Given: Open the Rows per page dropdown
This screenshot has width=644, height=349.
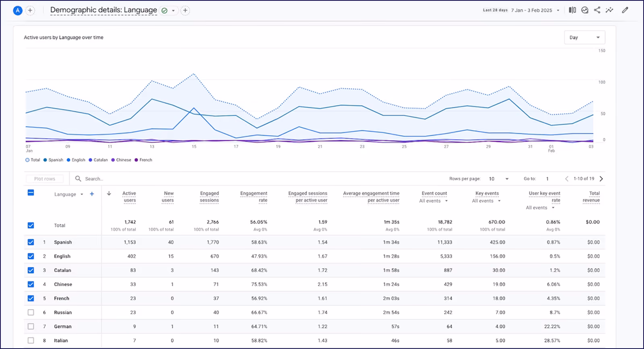Looking at the screenshot, I should pyautogui.click(x=499, y=179).
